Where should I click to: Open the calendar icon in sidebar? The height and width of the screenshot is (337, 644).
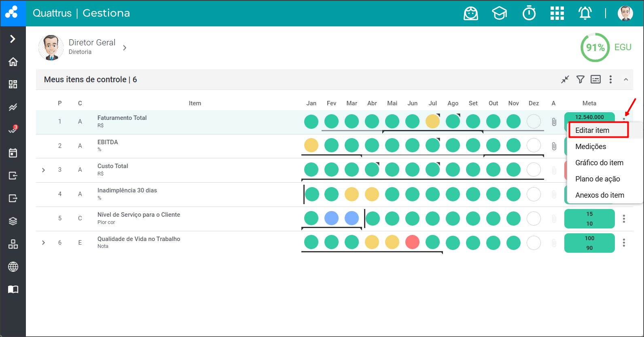click(13, 153)
